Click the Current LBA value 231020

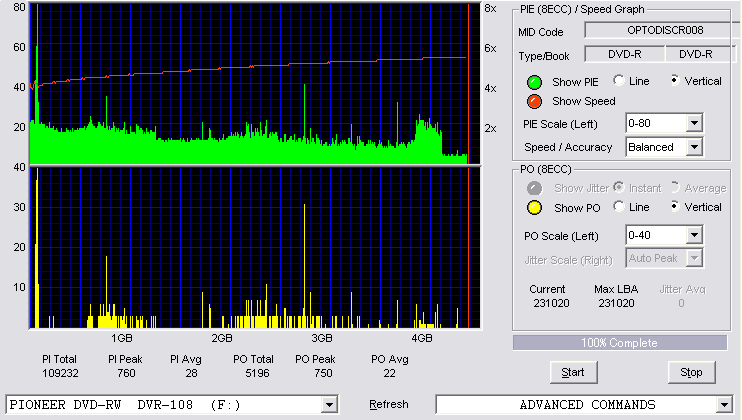tap(551, 303)
